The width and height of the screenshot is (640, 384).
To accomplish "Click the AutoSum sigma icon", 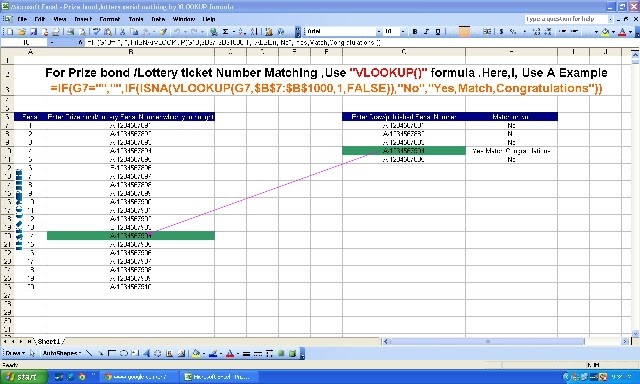I will (x=225, y=31).
